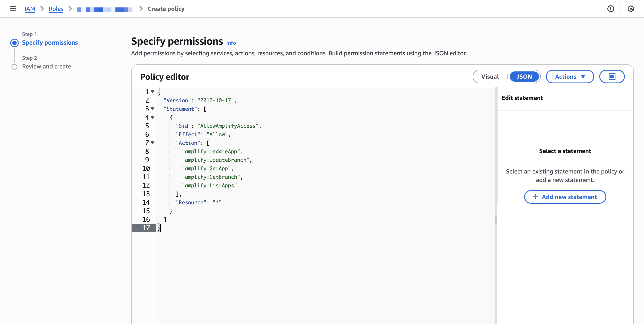Go to the Roles breadcrumb link
The image size is (644, 324).
(56, 9)
